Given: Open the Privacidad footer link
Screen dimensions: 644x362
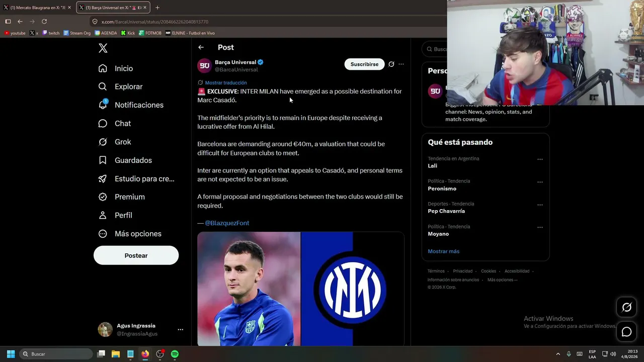Looking at the screenshot, I should click(x=462, y=271).
